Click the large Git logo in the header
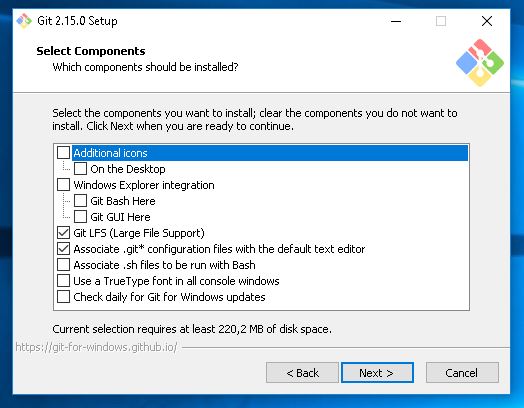Viewport: 524px width, 408px height. tap(480, 62)
